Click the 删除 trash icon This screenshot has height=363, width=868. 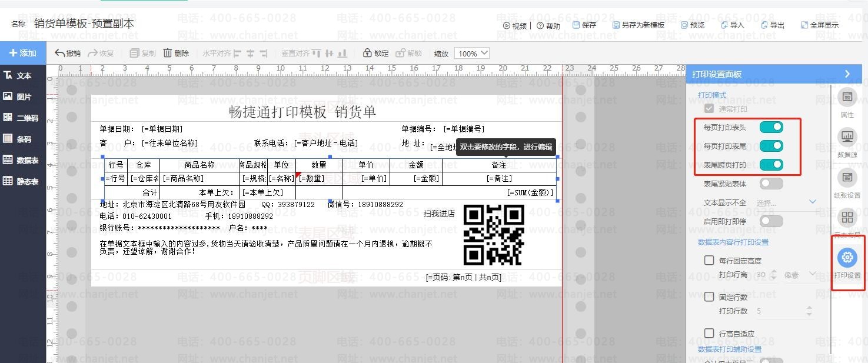168,53
